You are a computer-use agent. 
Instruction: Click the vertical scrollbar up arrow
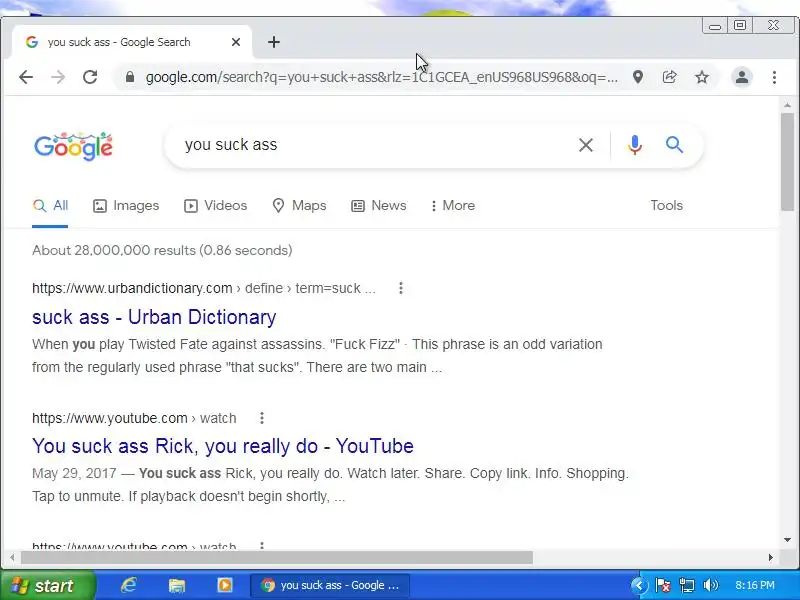click(x=787, y=106)
